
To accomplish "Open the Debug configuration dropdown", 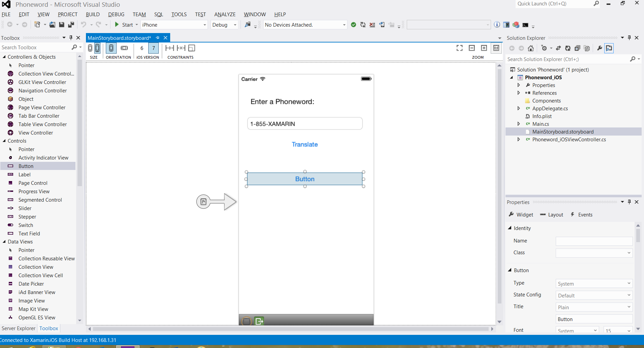I will pos(224,25).
